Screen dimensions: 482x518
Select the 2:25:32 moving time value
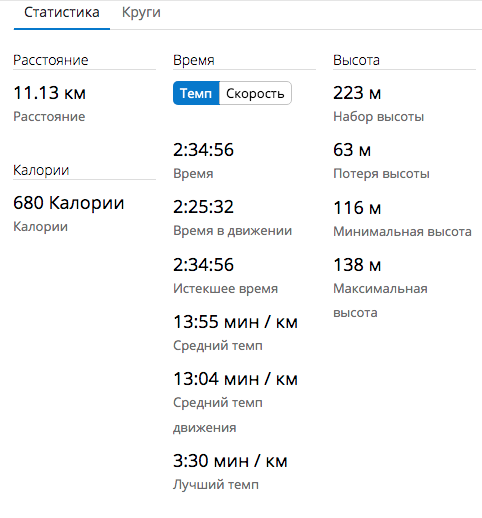click(203, 207)
